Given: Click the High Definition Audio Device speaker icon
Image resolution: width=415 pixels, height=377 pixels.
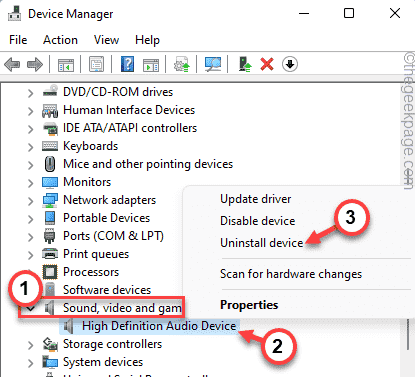Looking at the screenshot, I should (x=68, y=326).
